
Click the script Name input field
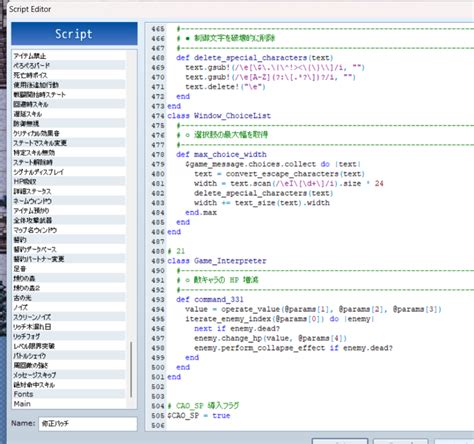coord(88,424)
